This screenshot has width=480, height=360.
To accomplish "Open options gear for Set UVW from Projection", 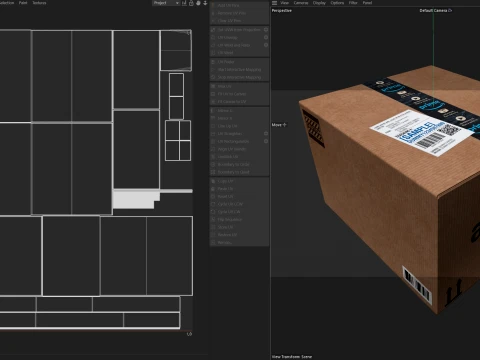I will pos(266,30).
